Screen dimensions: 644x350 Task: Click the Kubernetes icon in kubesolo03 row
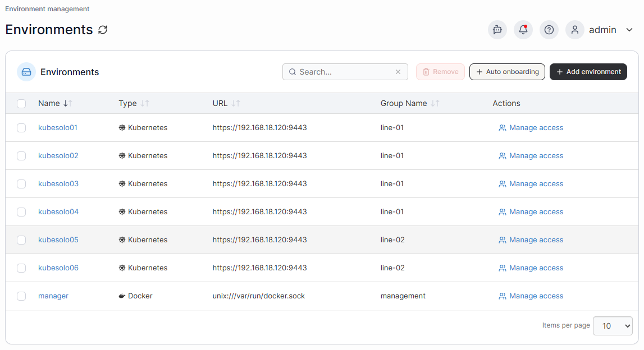click(122, 184)
